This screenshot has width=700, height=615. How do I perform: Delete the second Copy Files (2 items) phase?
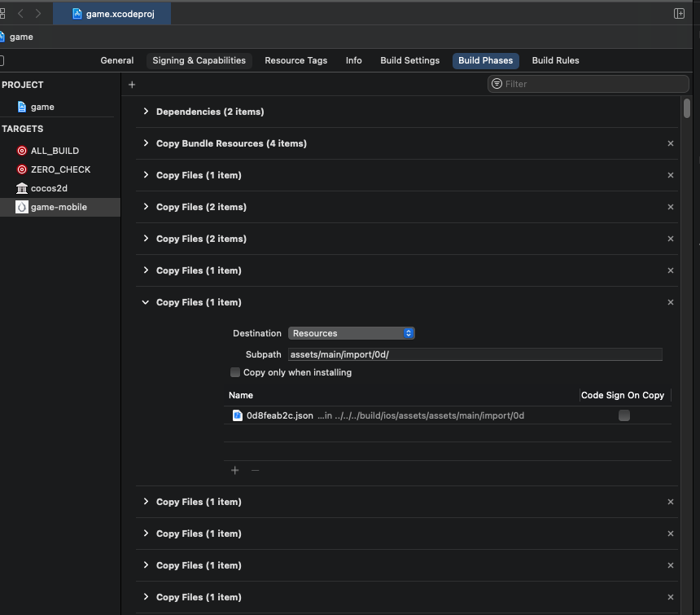tap(671, 239)
